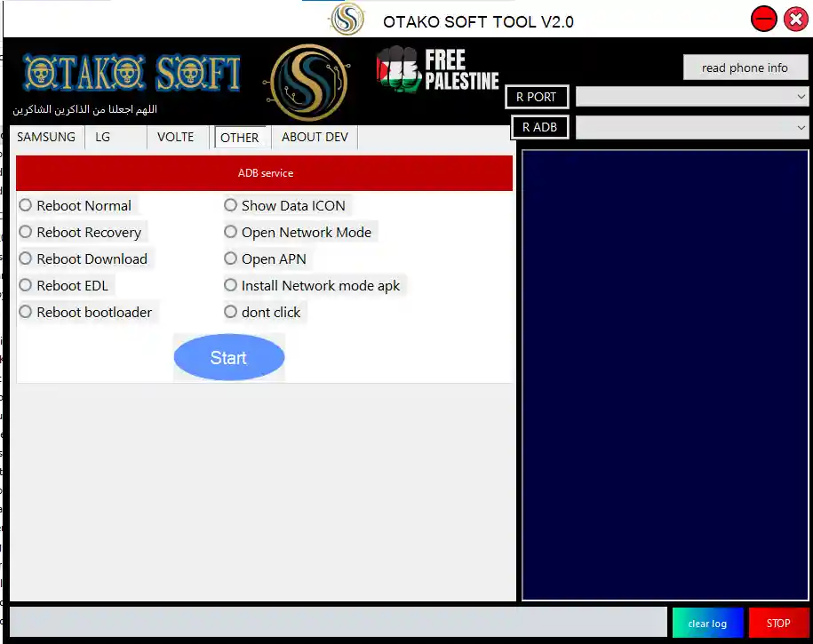Select the Reboot Normal radio option
The width and height of the screenshot is (813, 644).
[26, 205]
